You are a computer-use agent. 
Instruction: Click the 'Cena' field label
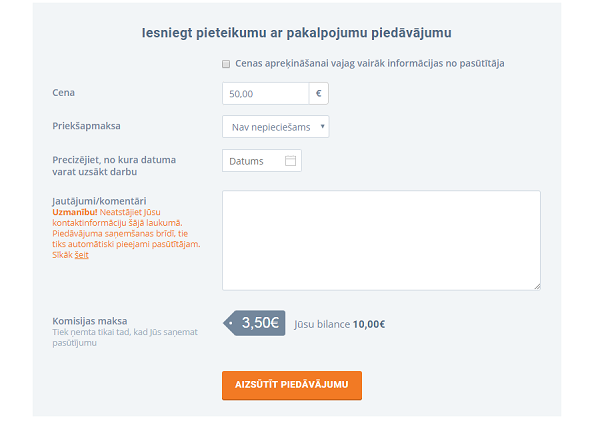63,93
